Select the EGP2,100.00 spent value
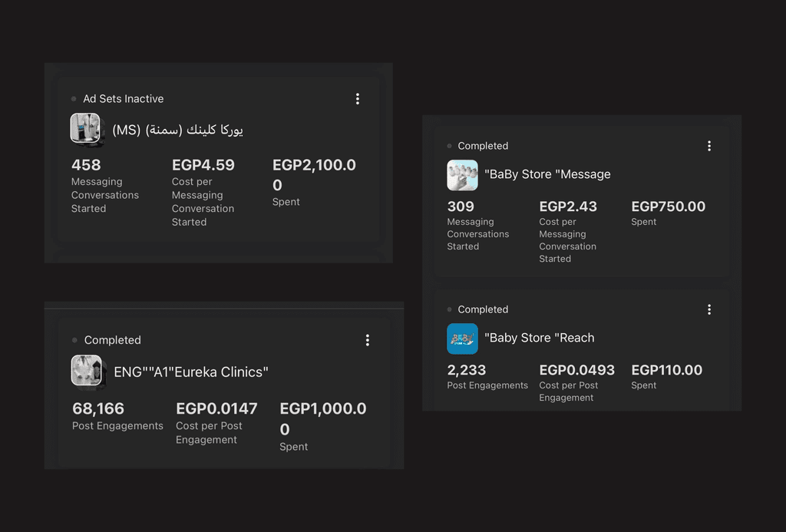The width and height of the screenshot is (786, 532). click(314, 175)
